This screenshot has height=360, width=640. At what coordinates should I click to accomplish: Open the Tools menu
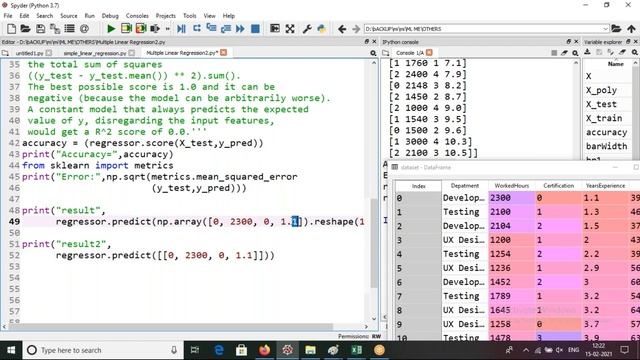189,16
